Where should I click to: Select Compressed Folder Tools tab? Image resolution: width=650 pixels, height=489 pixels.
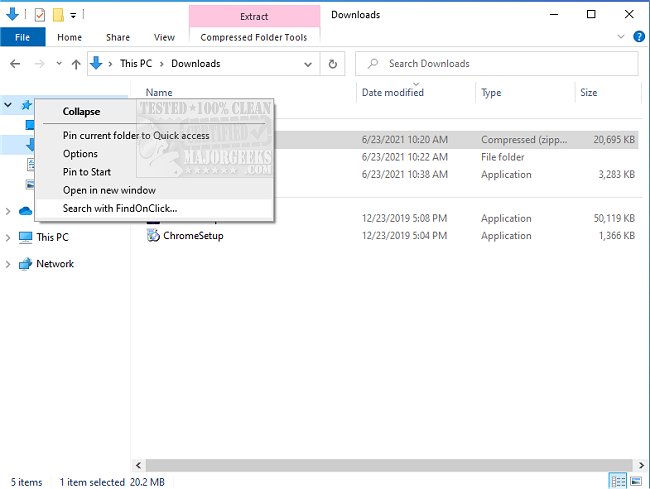[254, 37]
